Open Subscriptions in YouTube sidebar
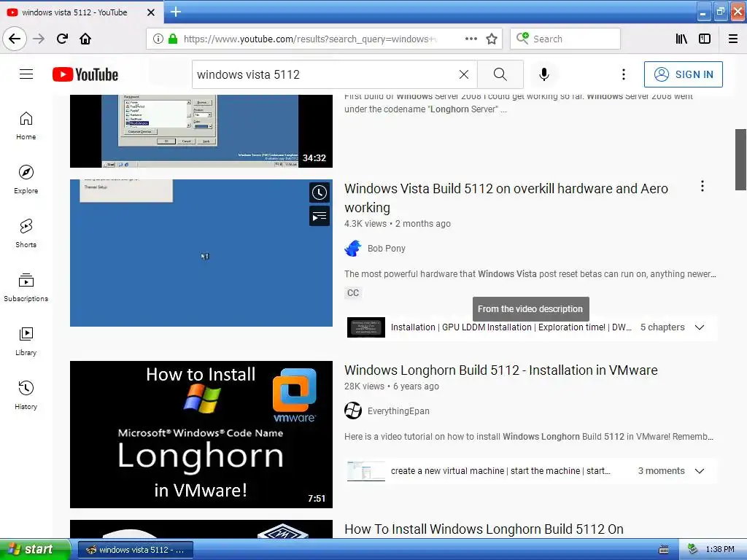 click(26, 287)
